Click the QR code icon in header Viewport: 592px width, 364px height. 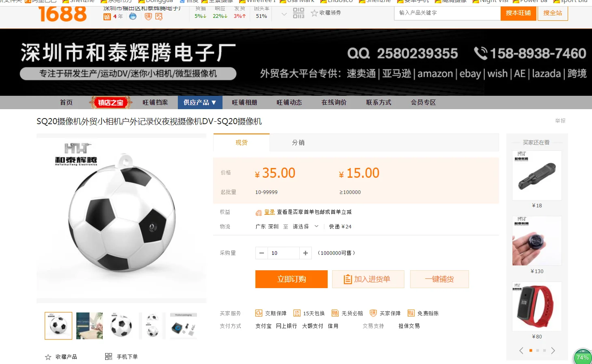pos(298,13)
